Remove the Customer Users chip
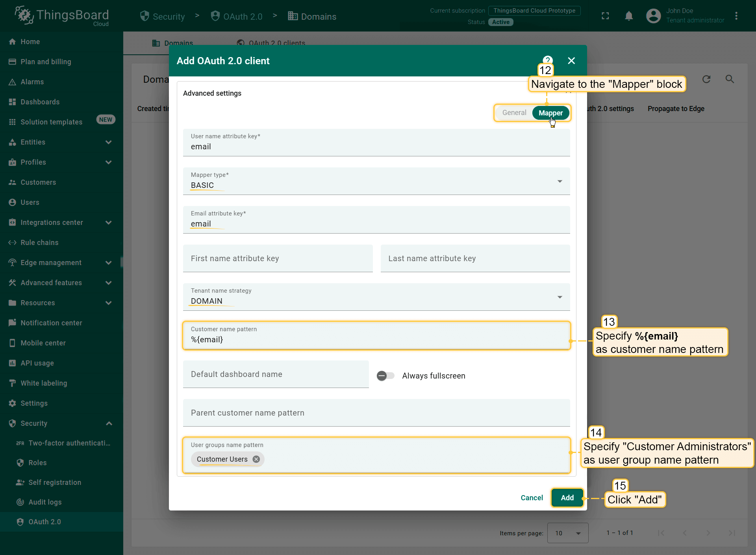The height and width of the screenshot is (555, 756). 256,459
